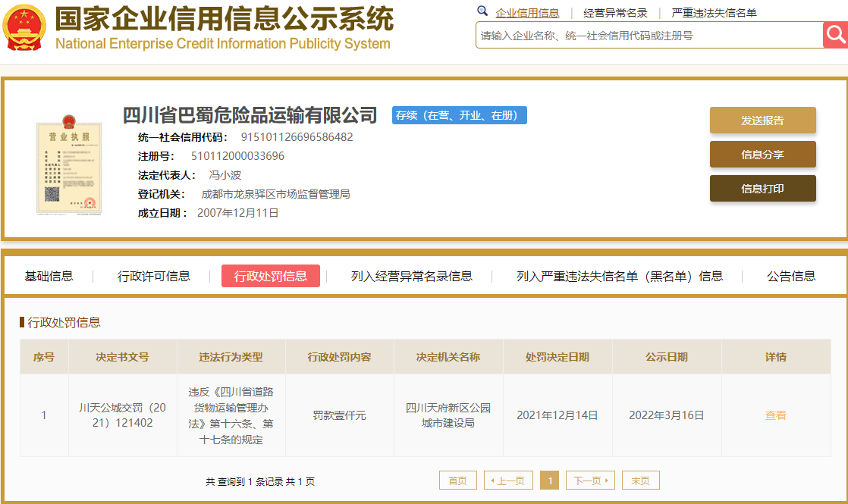848x504 pixels.
Task: Select the 严重违法失信名单 search category
Action: [714, 13]
